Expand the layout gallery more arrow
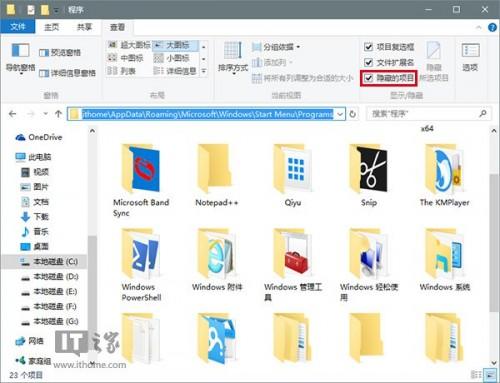 (x=203, y=71)
